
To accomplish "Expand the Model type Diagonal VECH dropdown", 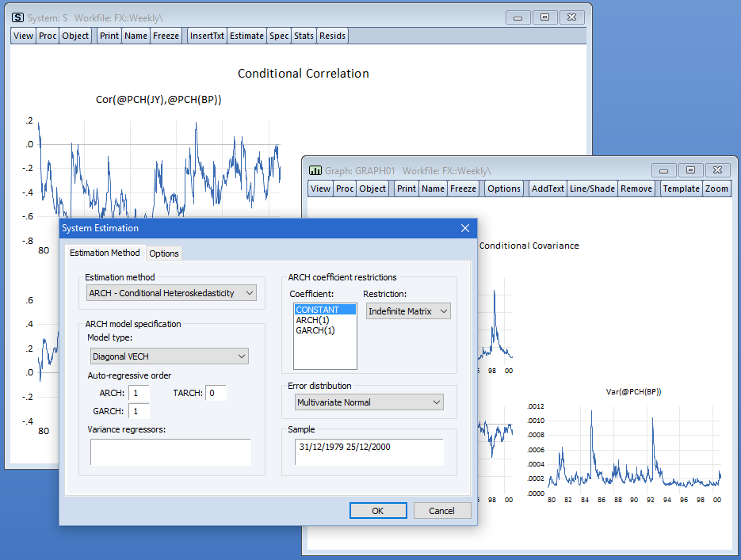I will pos(170,356).
